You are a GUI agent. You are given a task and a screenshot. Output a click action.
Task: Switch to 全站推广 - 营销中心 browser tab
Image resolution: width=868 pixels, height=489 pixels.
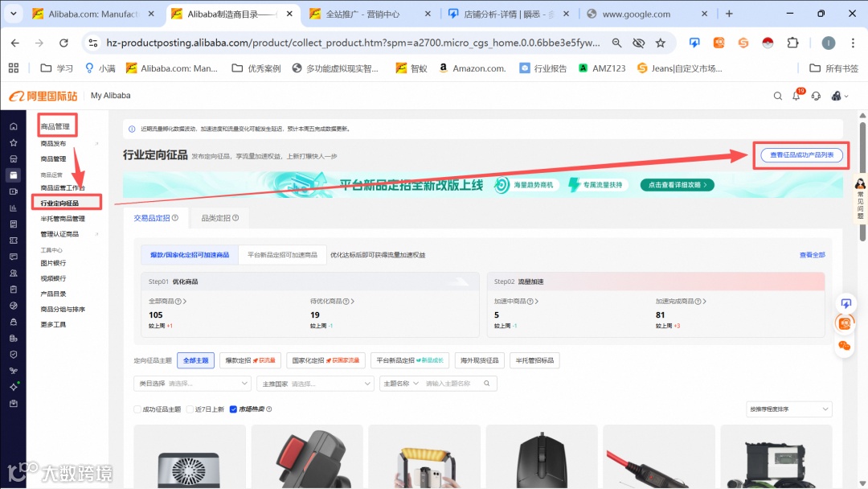click(x=371, y=14)
